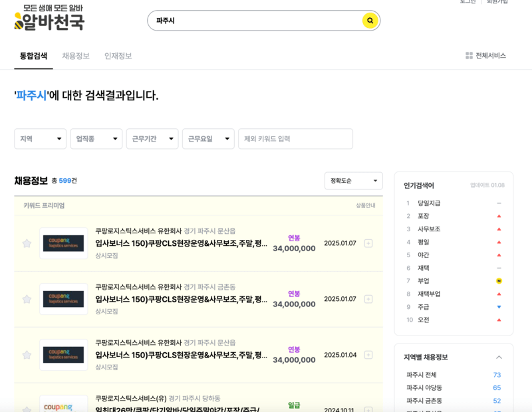Viewport: 532px width, 412px height.
Task: Select the 인재정보 tab
Action: 118,56
